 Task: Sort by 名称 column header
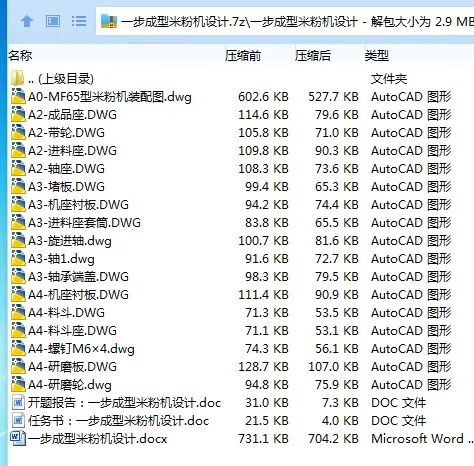[20, 55]
